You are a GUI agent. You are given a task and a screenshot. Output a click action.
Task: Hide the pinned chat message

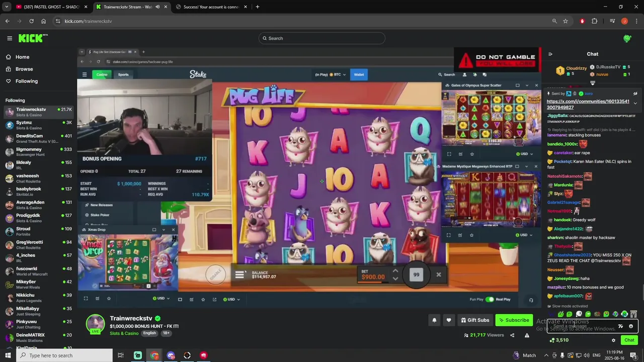click(635, 94)
